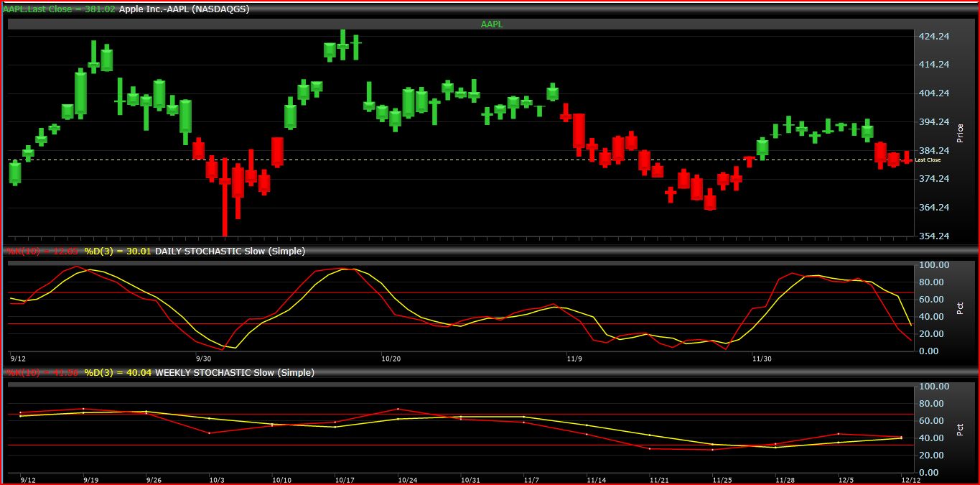Click the 9/12 date on the daily stochastic axis

18,358
